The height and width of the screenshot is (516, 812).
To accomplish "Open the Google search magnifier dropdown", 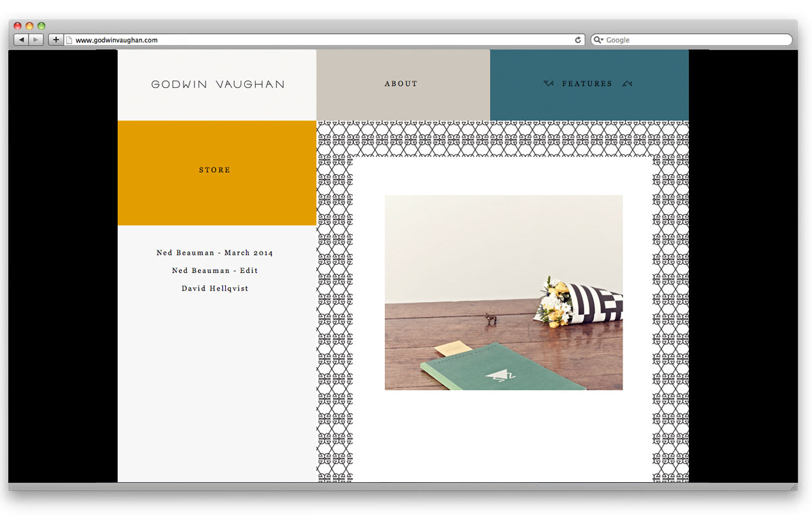I will (598, 40).
